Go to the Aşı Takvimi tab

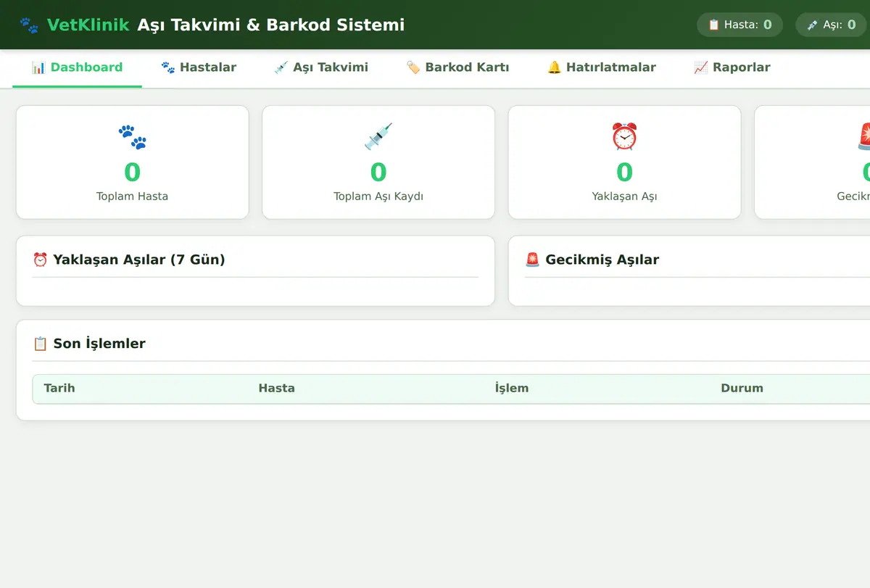(321, 67)
